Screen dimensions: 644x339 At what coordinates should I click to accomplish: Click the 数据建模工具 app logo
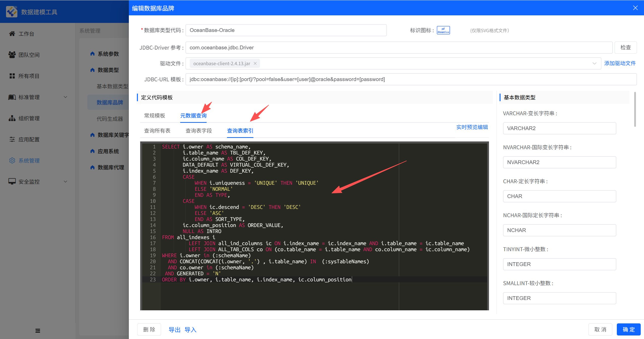[12, 12]
